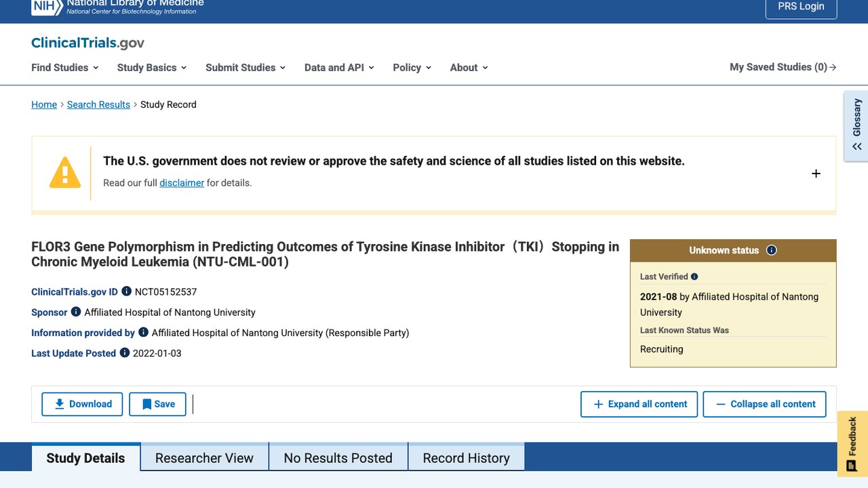This screenshot has width=868, height=488.
Task: Open the About dropdown menu
Action: (469, 67)
